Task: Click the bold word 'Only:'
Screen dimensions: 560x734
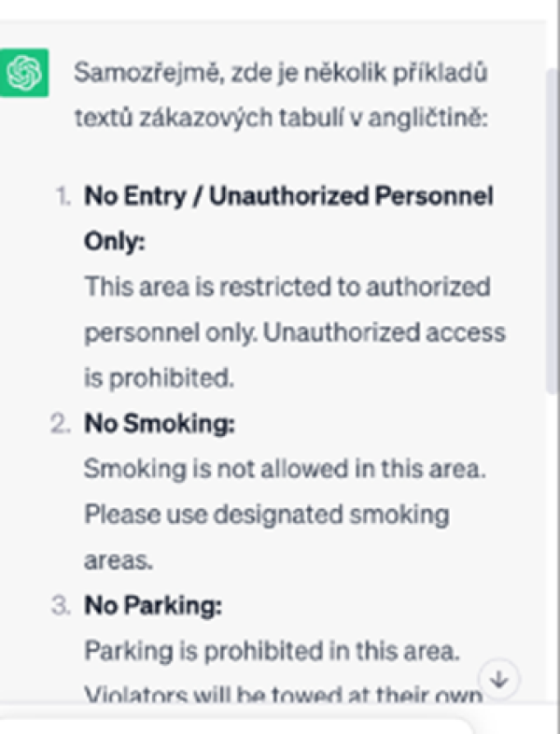Action: coord(115,242)
